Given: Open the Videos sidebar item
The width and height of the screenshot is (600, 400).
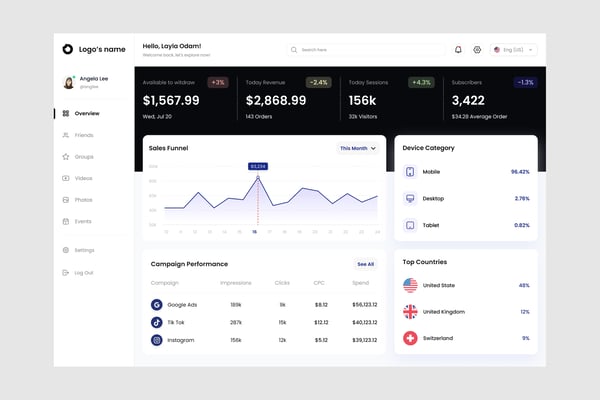Looking at the screenshot, I should point(83,178).
